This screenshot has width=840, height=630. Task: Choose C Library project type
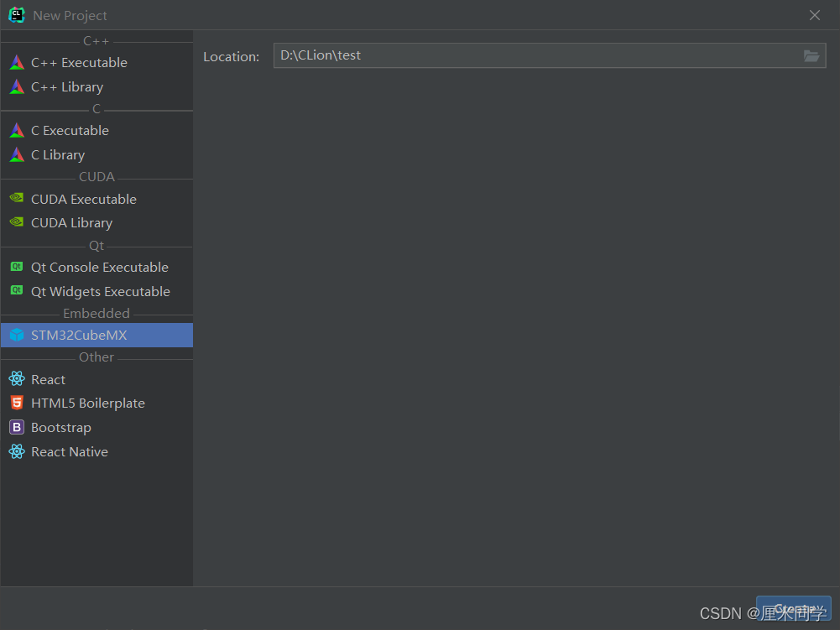[x=58, y=155]
